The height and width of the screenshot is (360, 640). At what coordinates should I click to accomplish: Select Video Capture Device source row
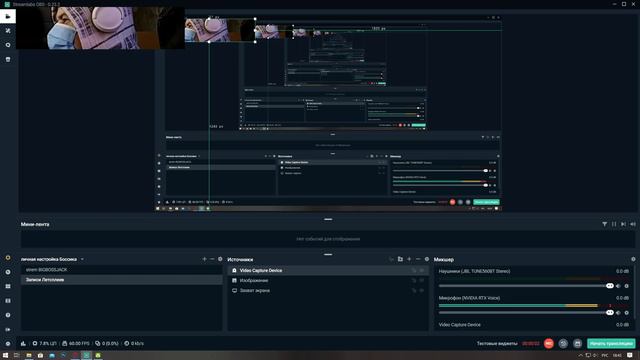pos(328,270)
